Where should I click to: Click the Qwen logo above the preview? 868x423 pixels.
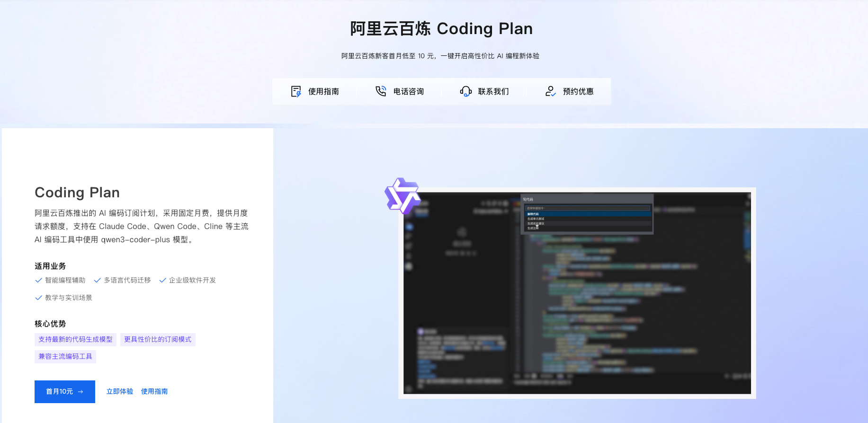(403, 195)
